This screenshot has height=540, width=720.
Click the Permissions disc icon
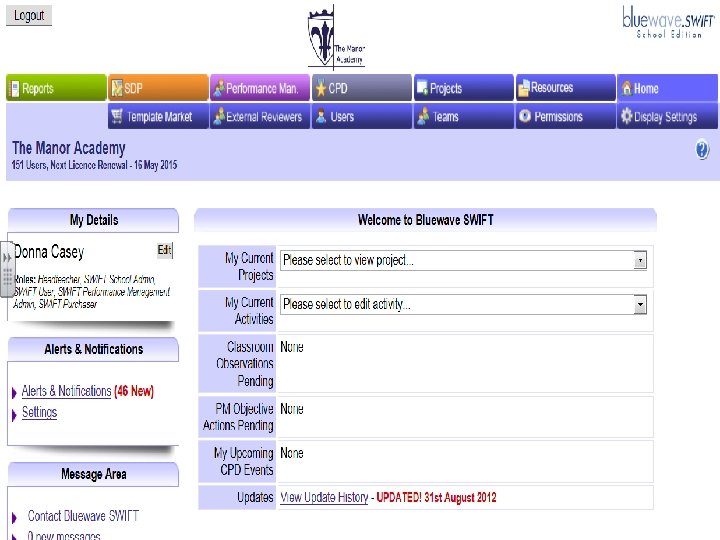coord(525,116)
